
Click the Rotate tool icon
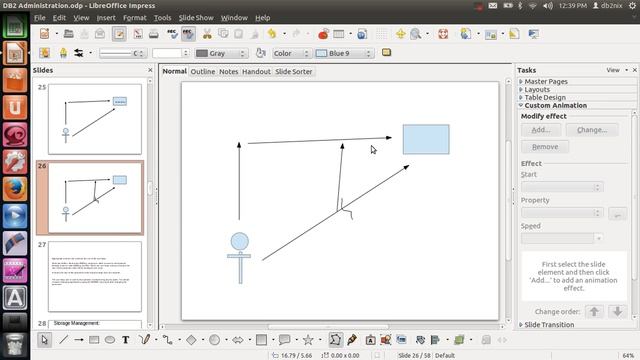click(x=420, y=340)
